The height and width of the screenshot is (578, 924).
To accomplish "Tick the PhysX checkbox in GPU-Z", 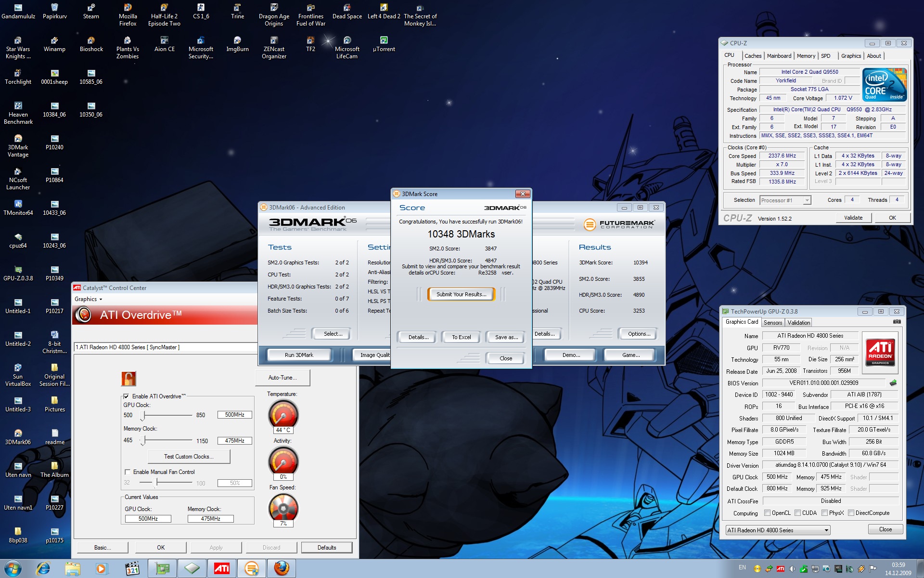I will pyautogui.click(x=824, y=513).
